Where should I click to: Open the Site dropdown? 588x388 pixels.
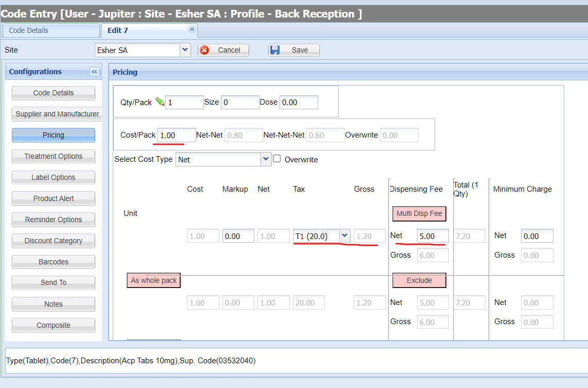tap(185, 50)
